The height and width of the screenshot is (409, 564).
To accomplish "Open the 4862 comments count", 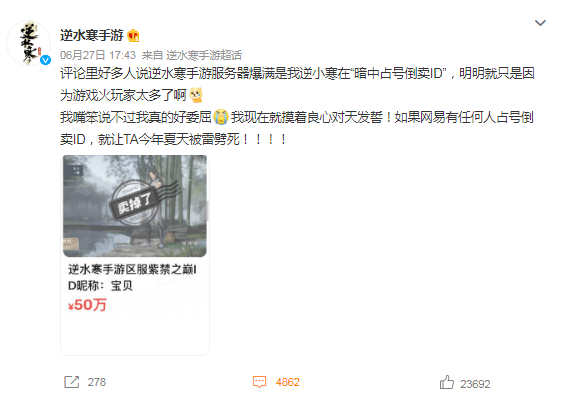I will pyautogui.click(x=287, y=382).
